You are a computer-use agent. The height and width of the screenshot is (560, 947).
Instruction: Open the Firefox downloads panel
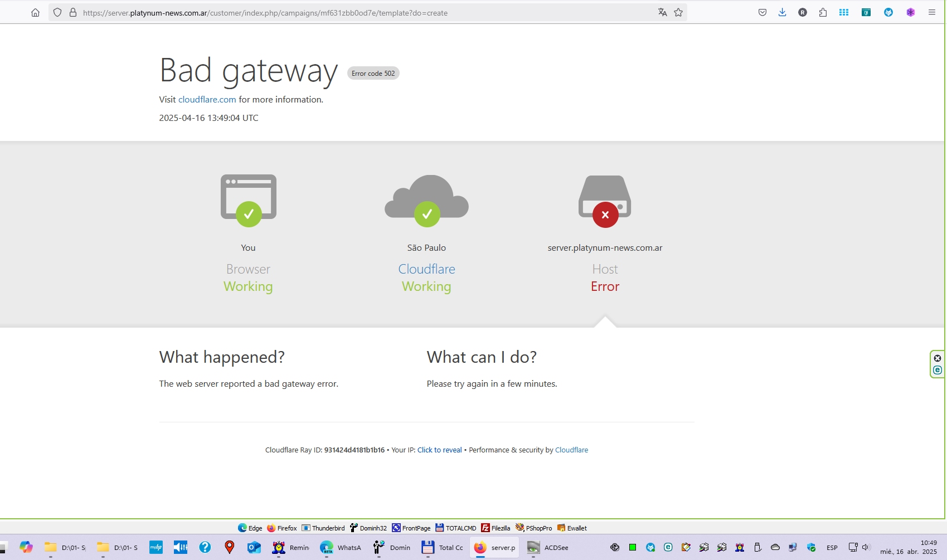coord(783,12)
